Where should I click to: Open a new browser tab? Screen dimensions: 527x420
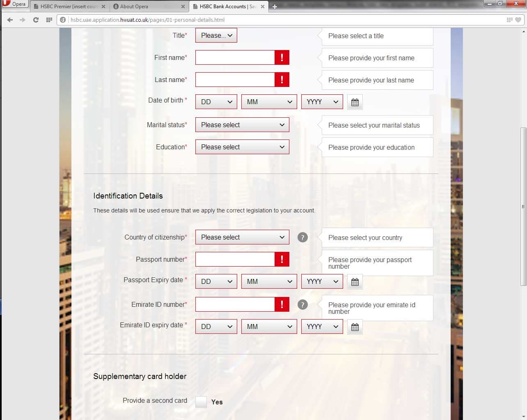point(275,6)
